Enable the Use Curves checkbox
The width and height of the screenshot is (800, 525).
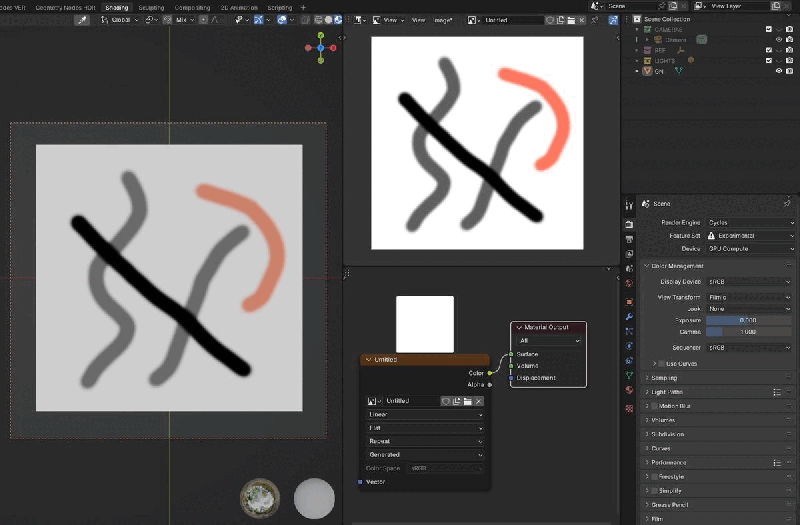662,364
